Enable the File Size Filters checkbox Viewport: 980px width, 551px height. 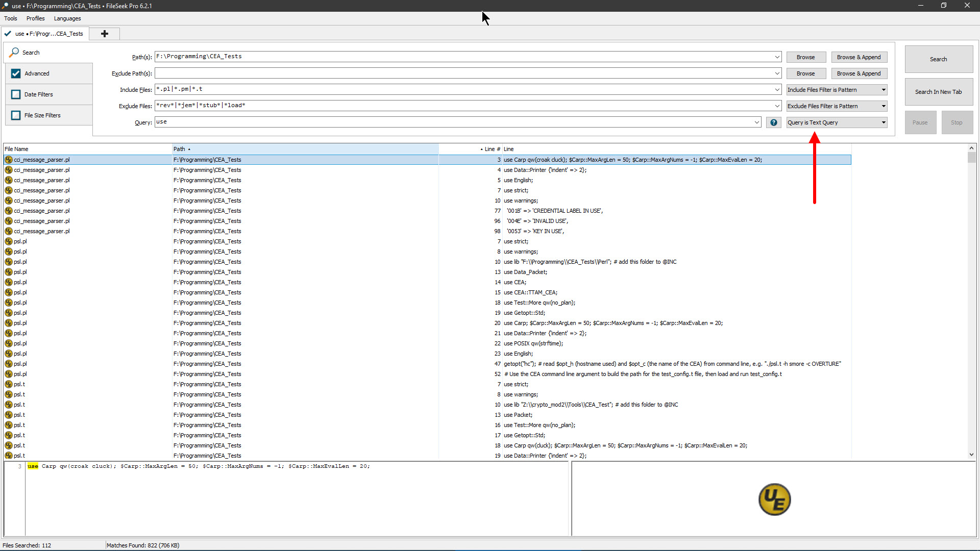point(16,115)
